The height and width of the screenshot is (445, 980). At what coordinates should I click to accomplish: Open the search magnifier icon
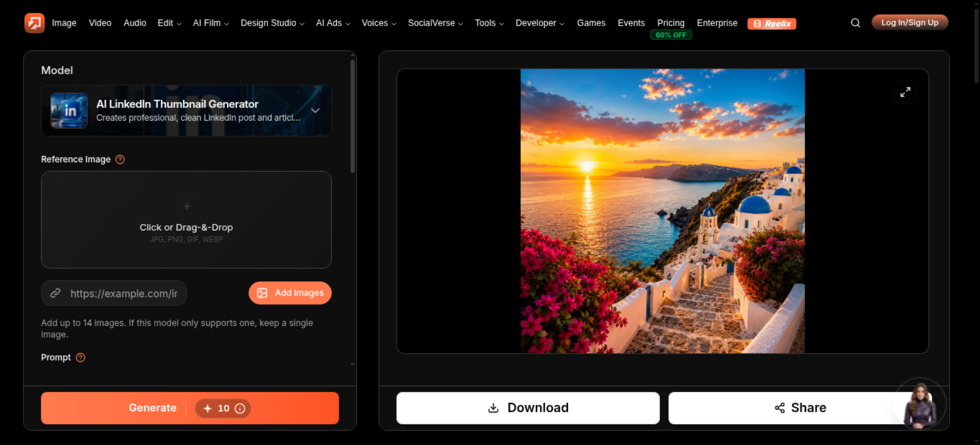coord(856,23)
